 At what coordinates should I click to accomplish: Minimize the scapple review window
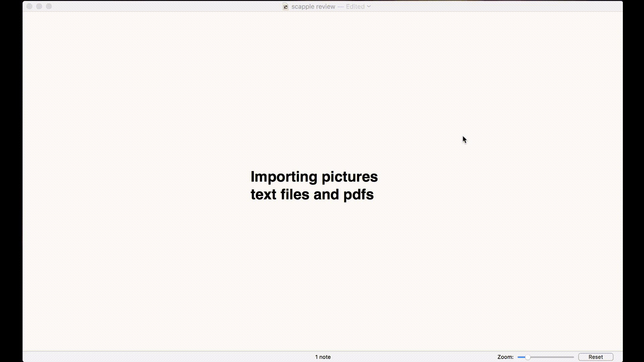click(x=39, y=6)
